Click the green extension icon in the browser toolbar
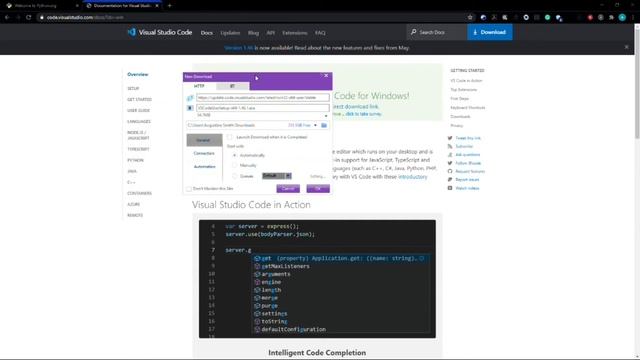The image size is (640, 360). click(x=547, y=17)
